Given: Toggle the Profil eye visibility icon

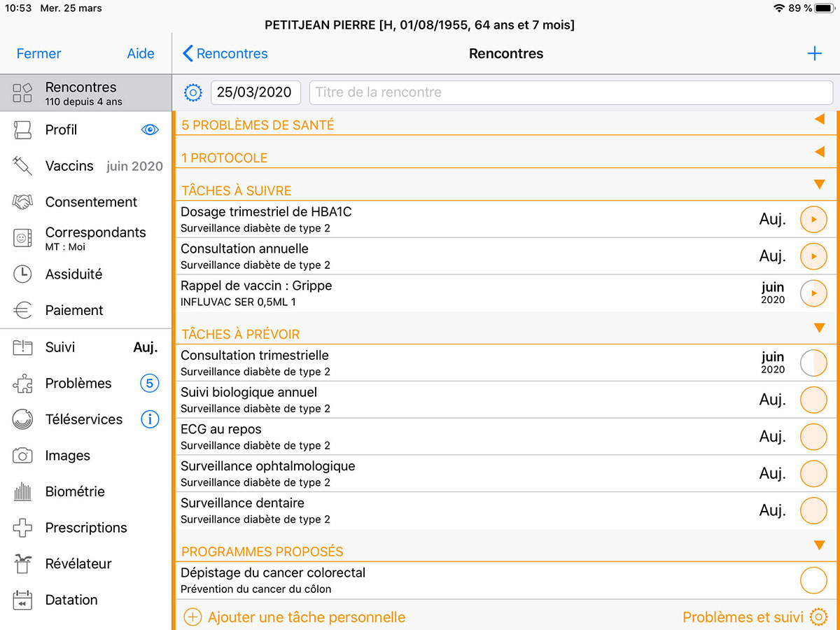Looking at the screenshot, I should (x=150, y=130).
